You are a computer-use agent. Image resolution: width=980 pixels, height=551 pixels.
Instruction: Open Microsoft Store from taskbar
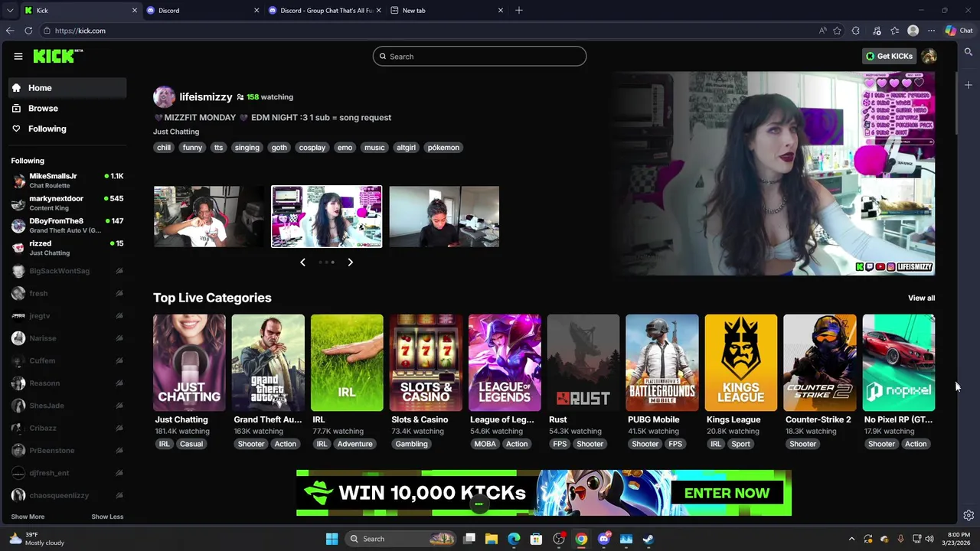pos(537,539)
